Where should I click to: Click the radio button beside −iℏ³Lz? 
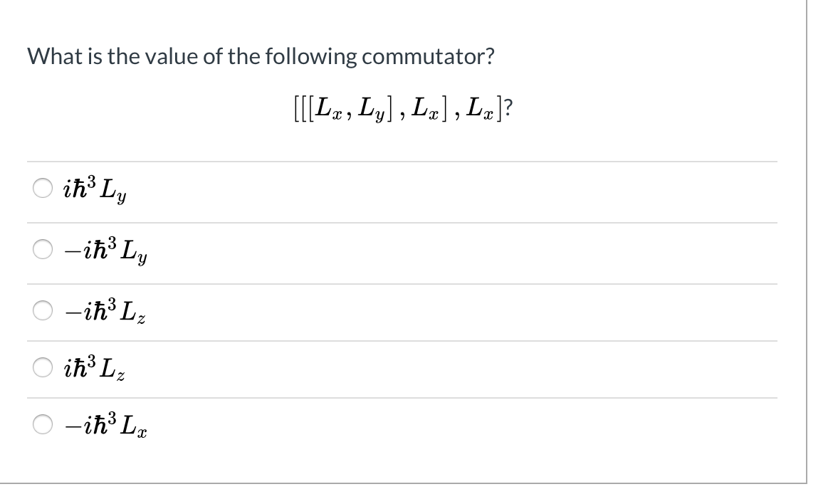pyautogui.click(x=43, y=308)
